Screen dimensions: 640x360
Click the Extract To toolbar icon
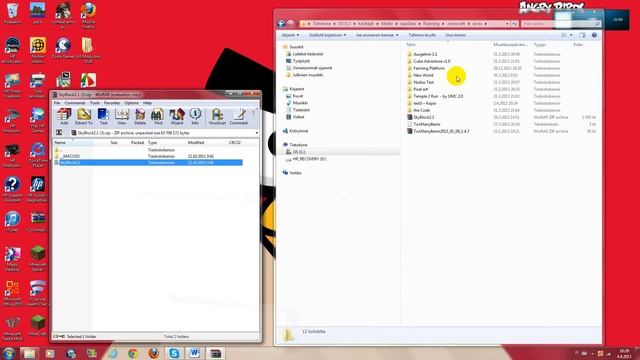click(x=84, y=116)
